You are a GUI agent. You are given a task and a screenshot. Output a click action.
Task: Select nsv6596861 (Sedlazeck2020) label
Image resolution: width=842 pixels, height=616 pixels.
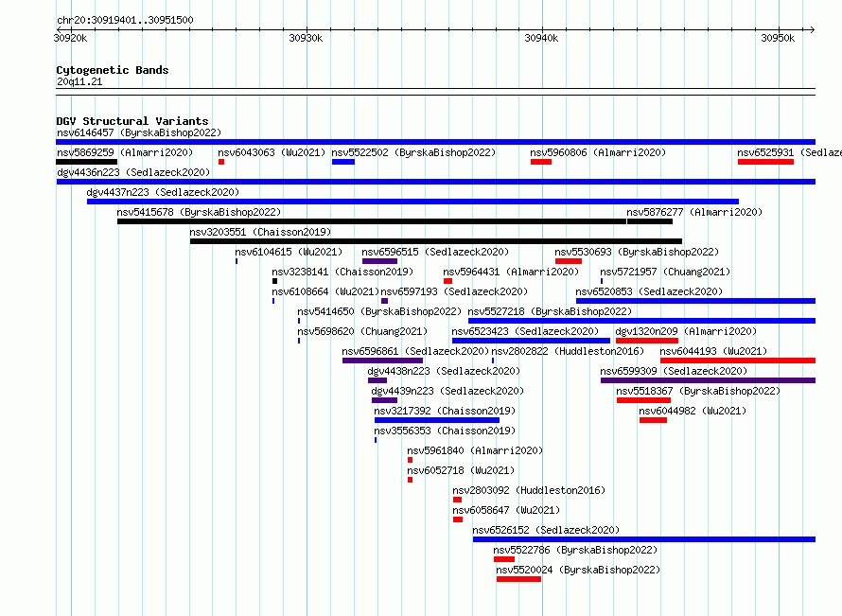pos(415,351)
